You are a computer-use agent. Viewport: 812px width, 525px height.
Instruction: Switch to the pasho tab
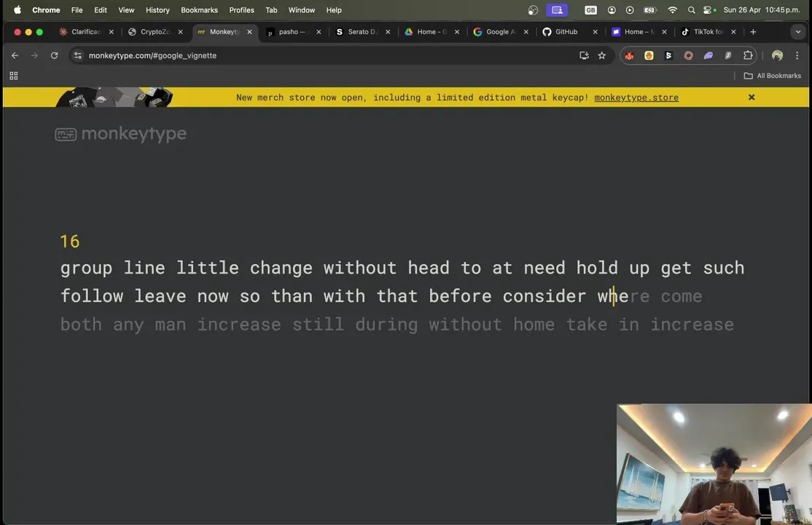coord(292,31)
